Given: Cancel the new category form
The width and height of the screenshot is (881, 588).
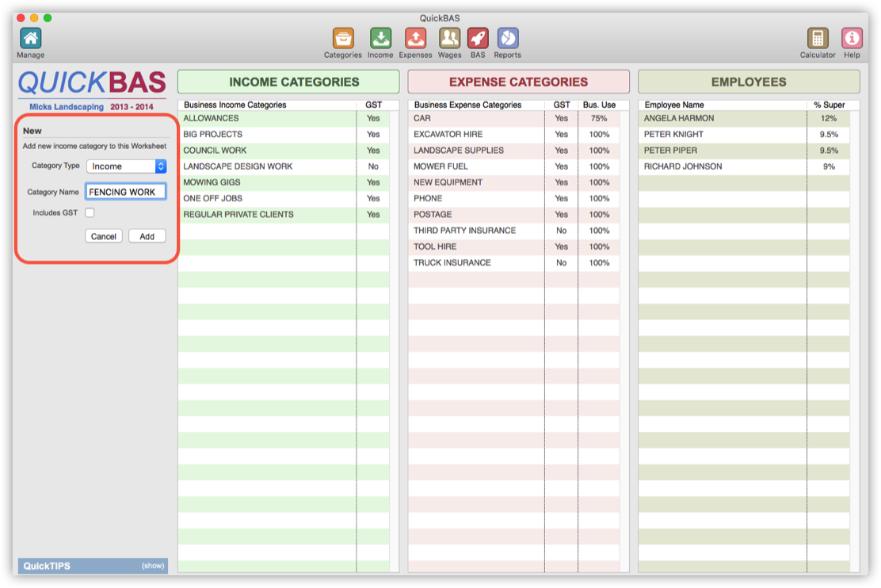Looking at the screenshot, I should [x=103, y=235].
